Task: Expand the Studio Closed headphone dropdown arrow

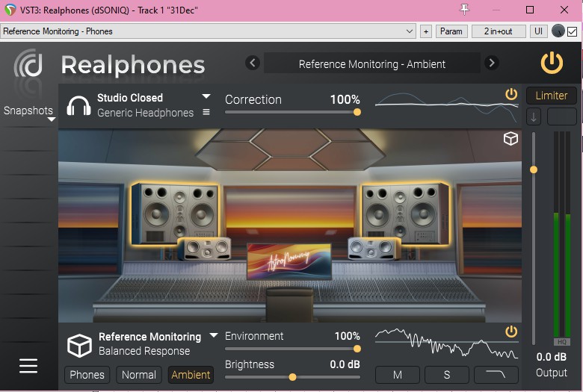Action: click(x=206, y=96)
